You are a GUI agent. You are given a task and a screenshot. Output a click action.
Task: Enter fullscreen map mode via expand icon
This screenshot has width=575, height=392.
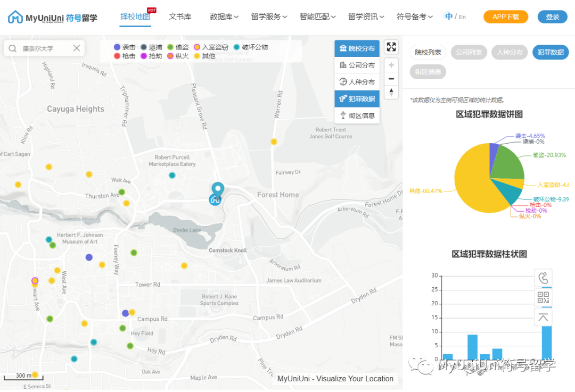click(391, 47)
